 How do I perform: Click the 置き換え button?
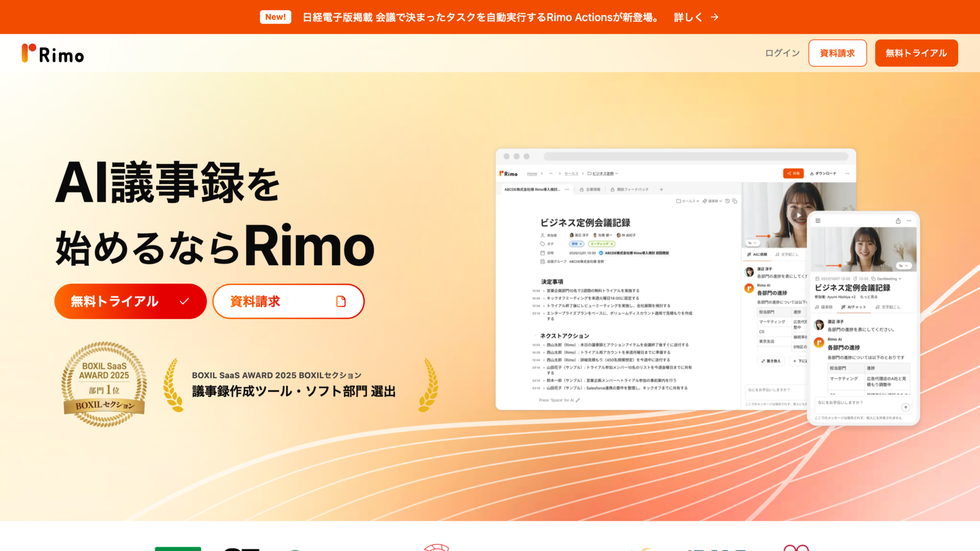[x=771, y=361]
